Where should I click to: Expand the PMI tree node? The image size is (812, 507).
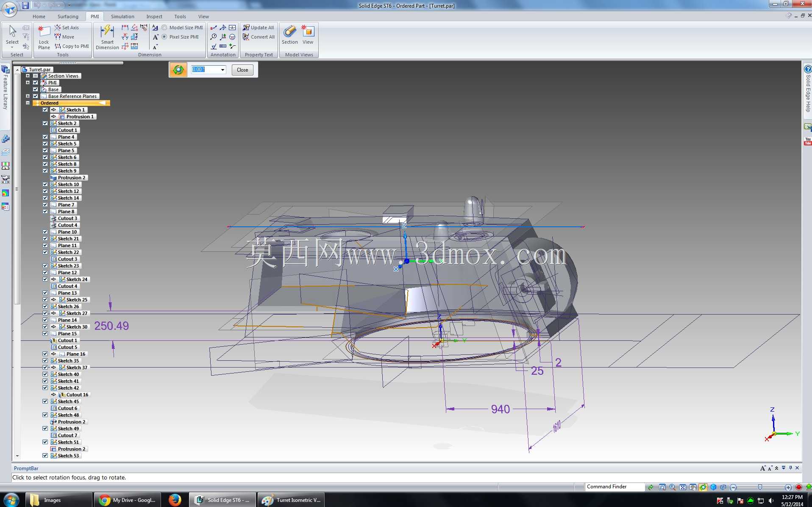click(x=28, y=83)
